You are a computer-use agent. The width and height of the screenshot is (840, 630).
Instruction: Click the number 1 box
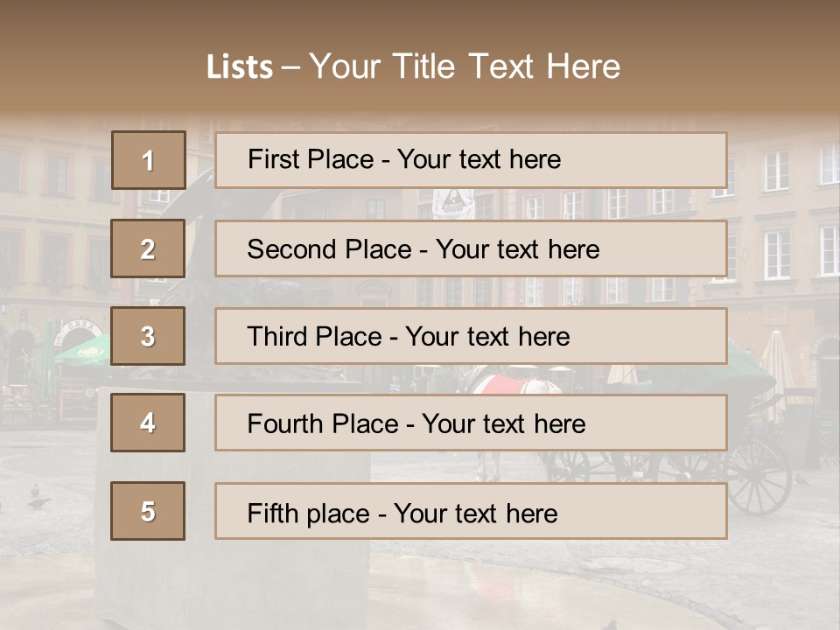149,160
